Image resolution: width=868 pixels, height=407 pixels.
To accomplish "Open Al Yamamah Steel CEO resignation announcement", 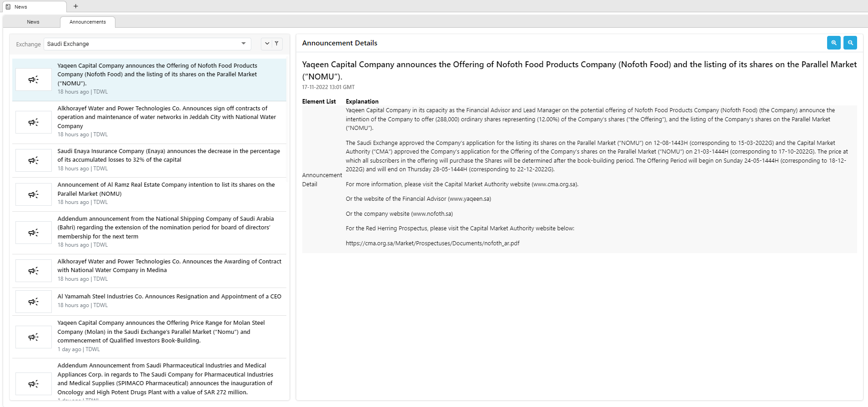I will pyautogui.click(x=149, y=302).
